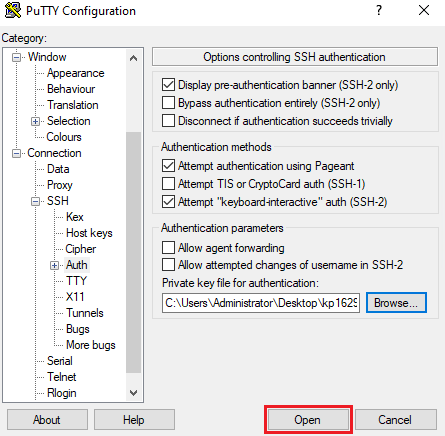Select the Host keys category
This screenshot has height=436, width=445.
coord(89,233)
